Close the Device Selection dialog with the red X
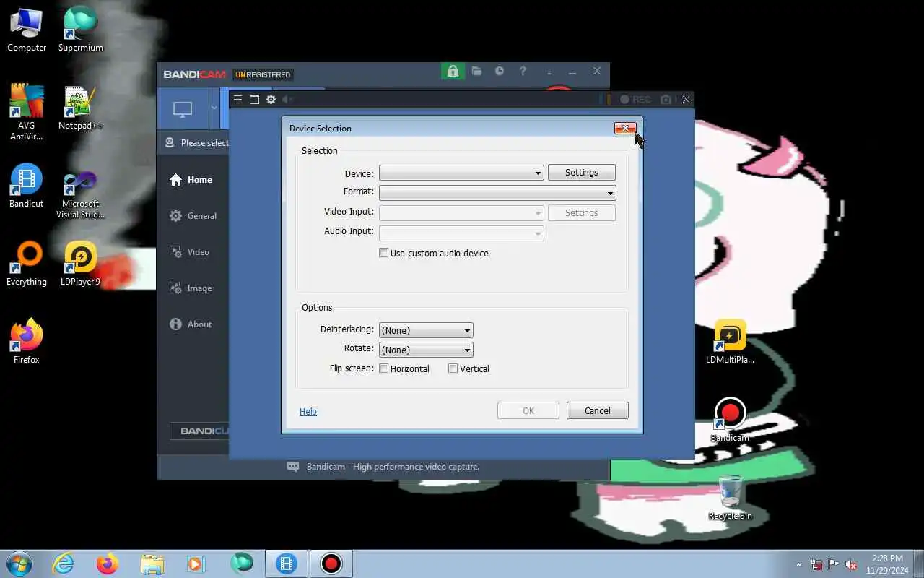924x578 pixels. coord(625,128)
